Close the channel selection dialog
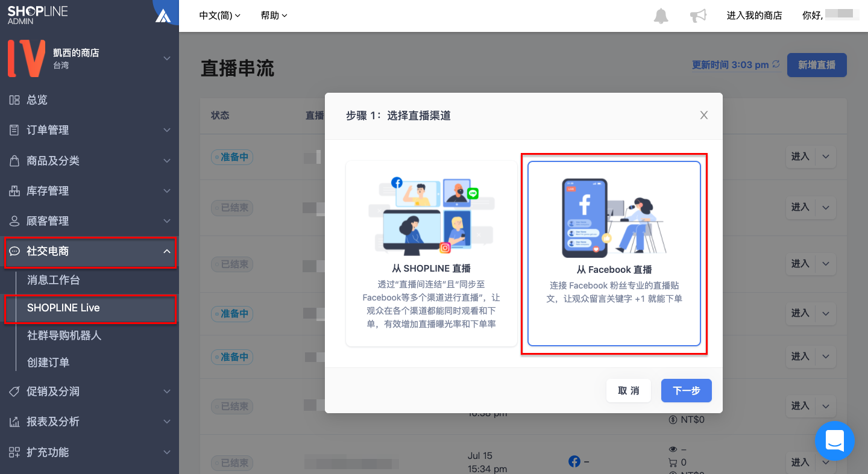Viewport: 868px width, 474px height. click(703, 115)
